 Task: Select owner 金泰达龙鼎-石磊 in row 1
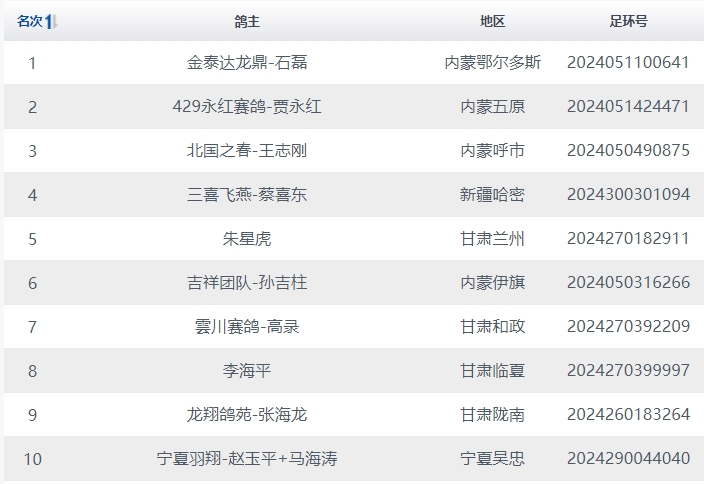[247, 63]
